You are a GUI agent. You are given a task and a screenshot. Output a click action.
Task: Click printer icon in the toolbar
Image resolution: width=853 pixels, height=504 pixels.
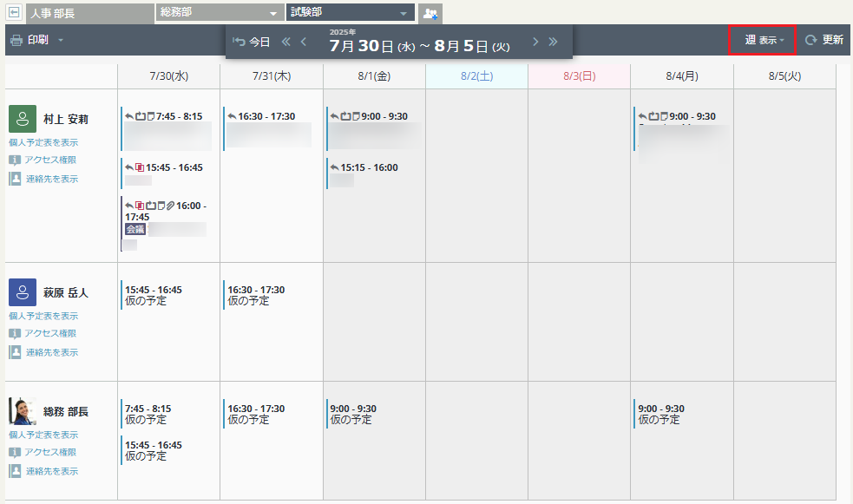[16, 40]
